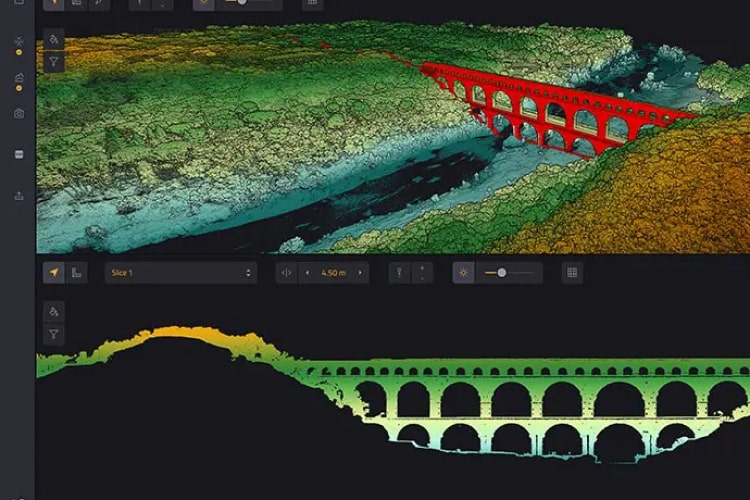The image size is (750, 500).
Task: Click the export upload icon in sidebar
Action: click(x=19, y=195)
